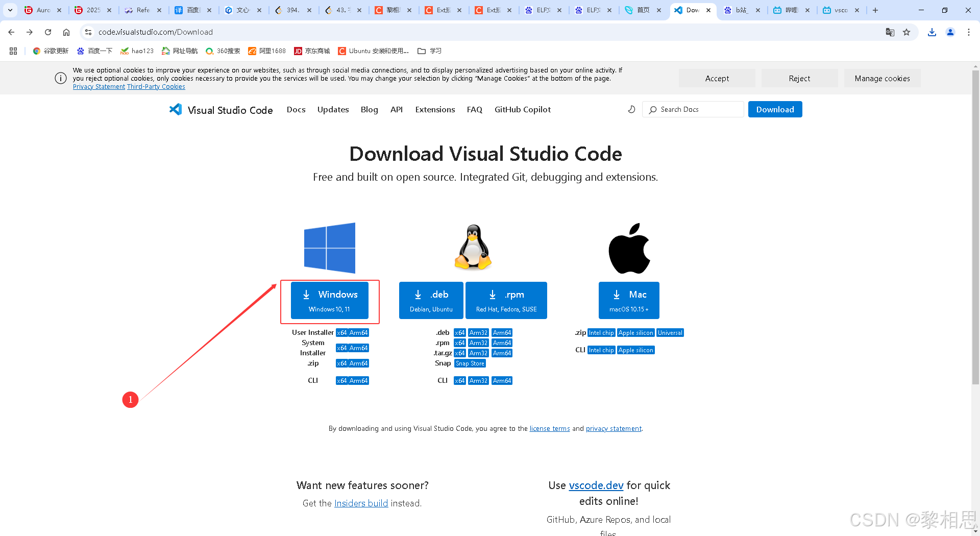This screenshot has height=536, width=980.
Task: Download the Mac macOS build
Action: click(629, 300)
